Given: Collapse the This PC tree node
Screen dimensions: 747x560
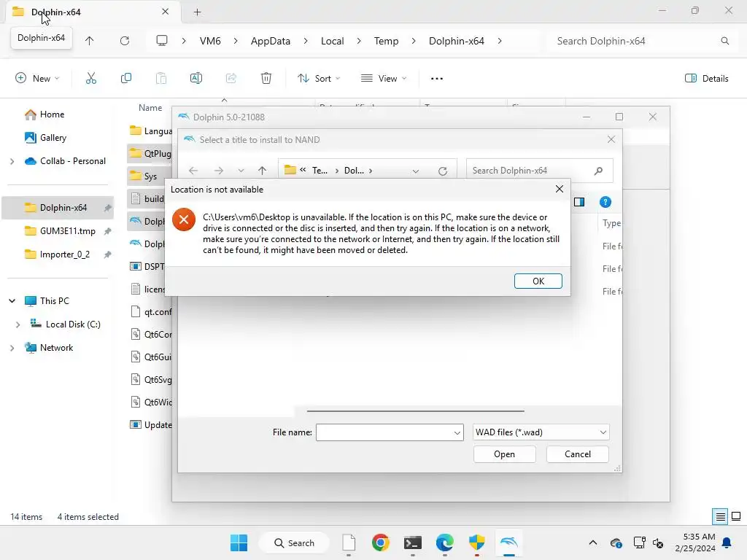Looking at the screenshot, I should (12, 301).
